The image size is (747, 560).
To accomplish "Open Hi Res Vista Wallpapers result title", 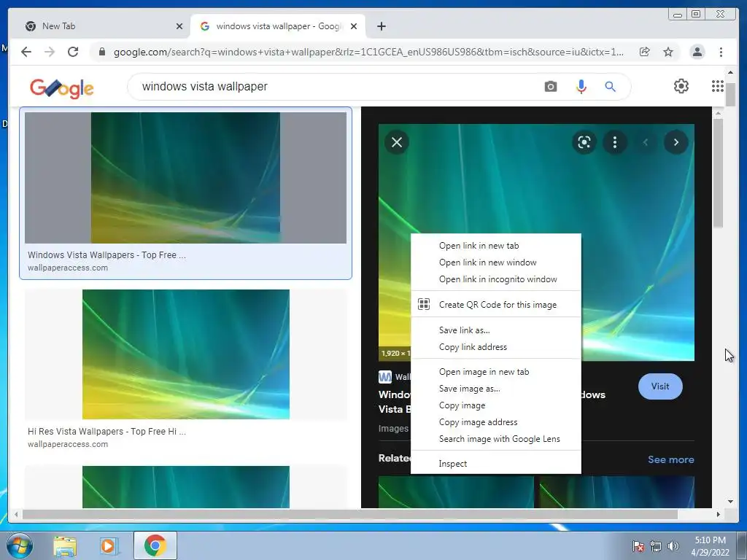I will (107, 432).
